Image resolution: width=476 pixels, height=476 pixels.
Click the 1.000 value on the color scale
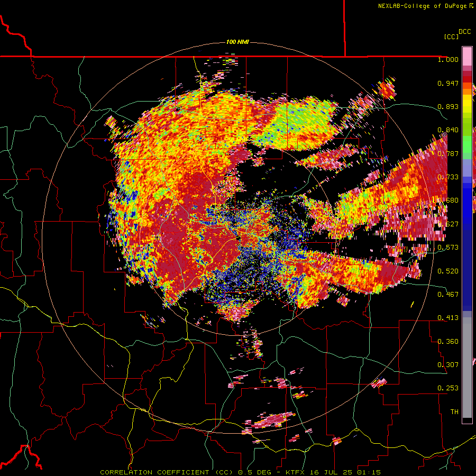pos(448,59)
